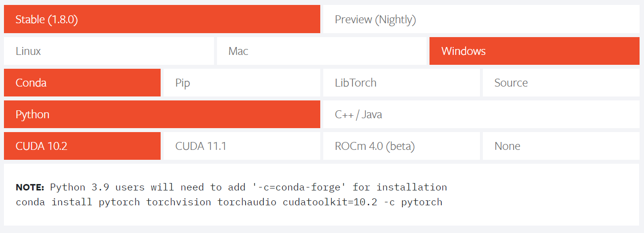
Task: Select the Stable (1.8.0) build option
Action: click(x=162, y=19)
